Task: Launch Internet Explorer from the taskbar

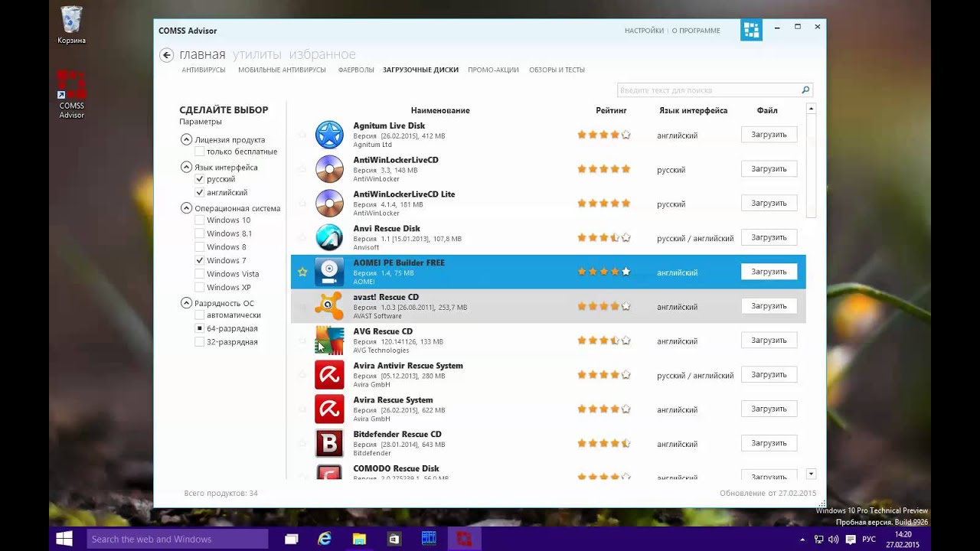Action: coord(325,539)
